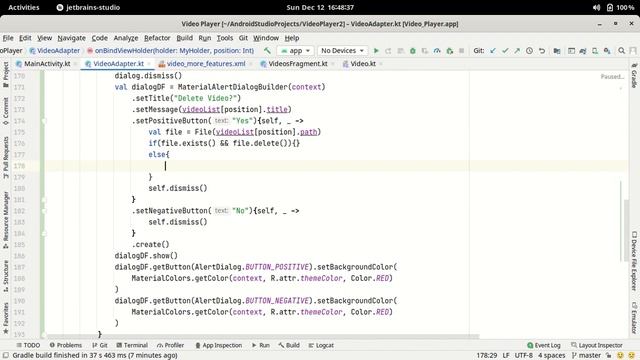Open the TODO tool window
The image size is (640, 360).
pyautogui.click(x=28, y=345)
